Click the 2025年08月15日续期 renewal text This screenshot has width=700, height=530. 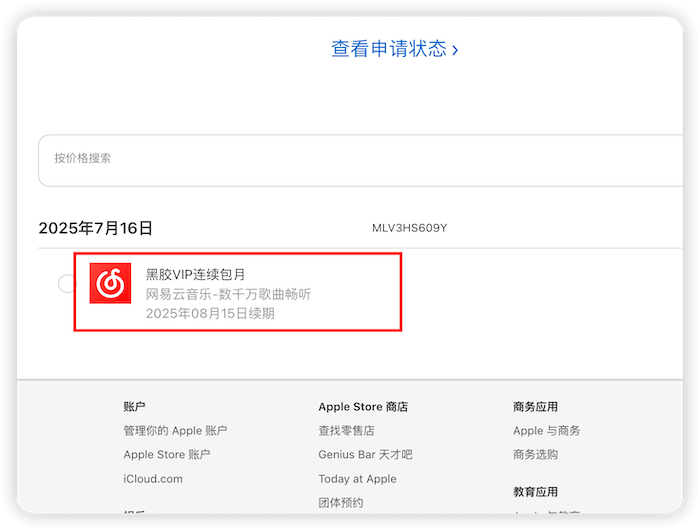pos(210,313)
